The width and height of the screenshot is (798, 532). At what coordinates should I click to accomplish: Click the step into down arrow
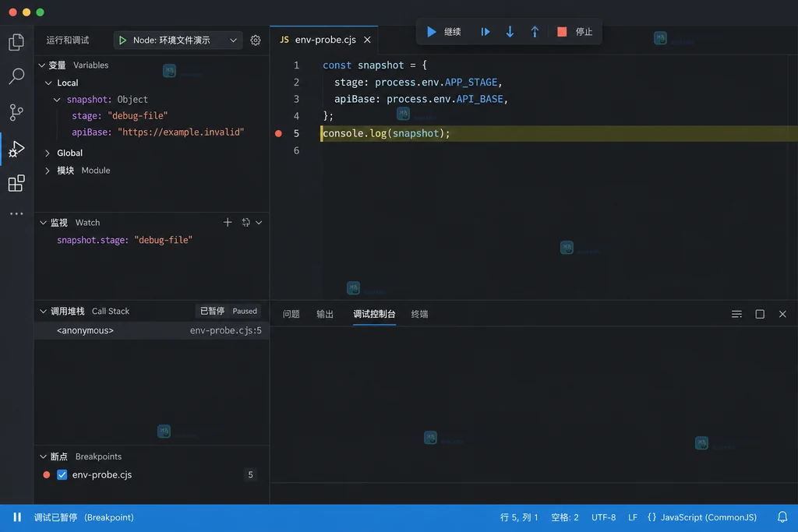(x=510, y=32)
